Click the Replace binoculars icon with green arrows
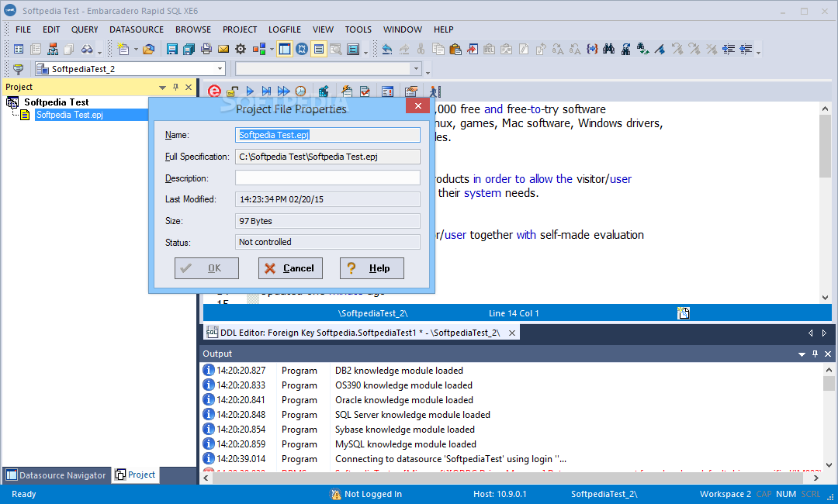 pos(643,50)
